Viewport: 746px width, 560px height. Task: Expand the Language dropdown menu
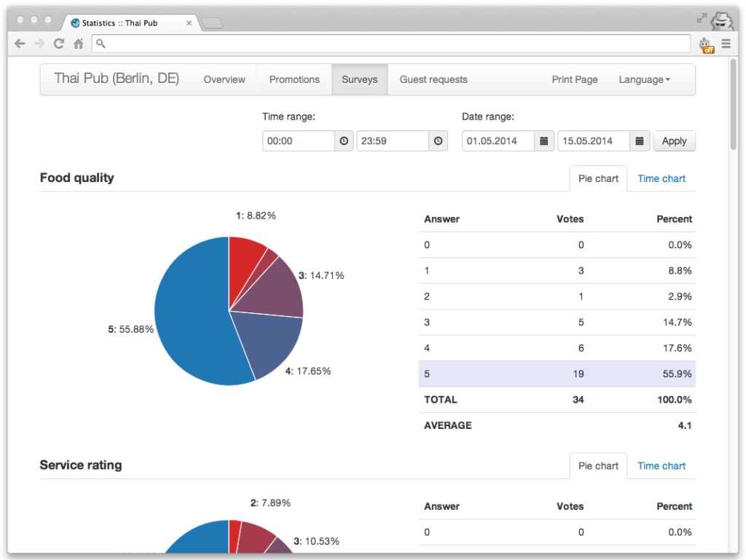(644, 79)
